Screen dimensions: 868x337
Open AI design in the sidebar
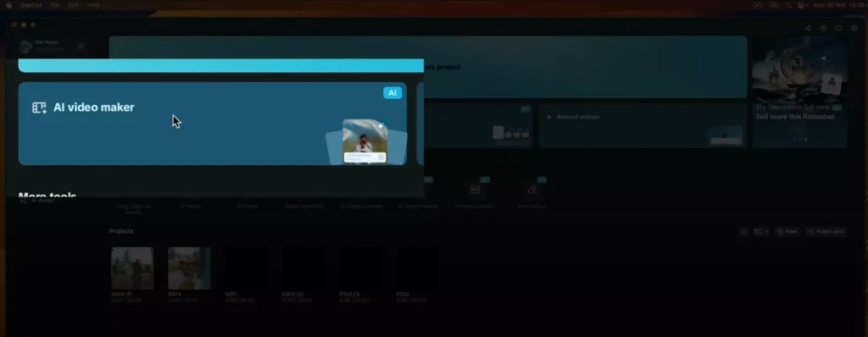point(37,201)
